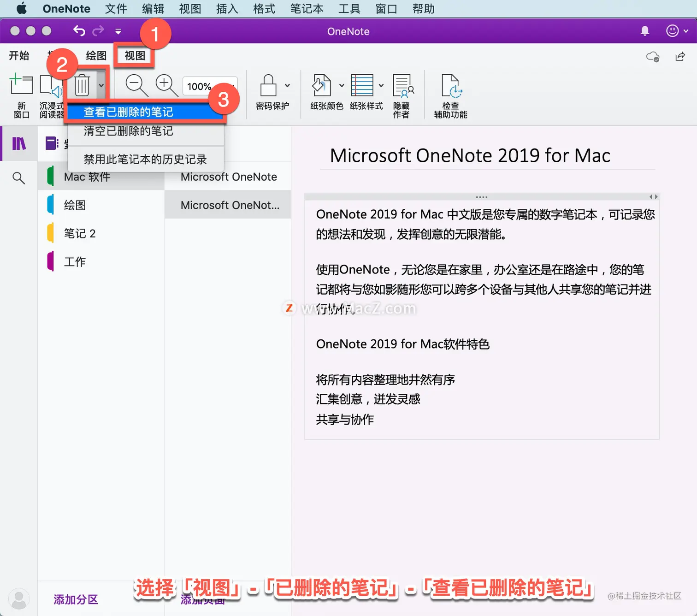Open the 文件 menu in menu bar

click(116, 9)
